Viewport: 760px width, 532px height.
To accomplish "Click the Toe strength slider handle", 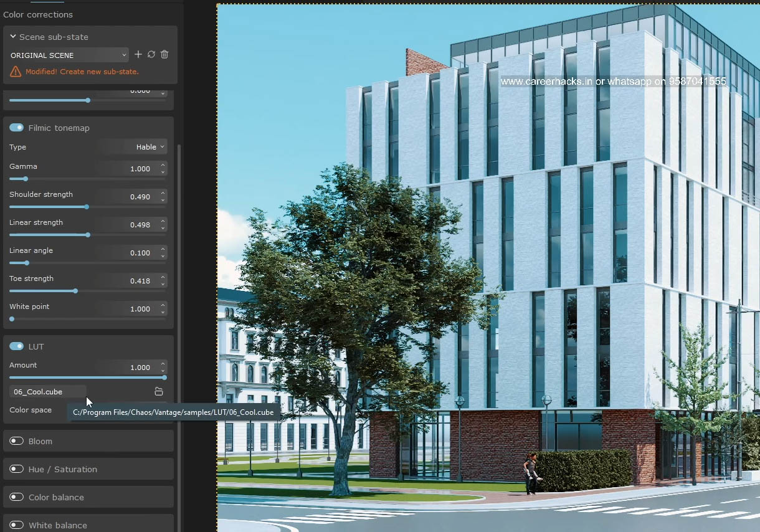I will click(75, 291).
